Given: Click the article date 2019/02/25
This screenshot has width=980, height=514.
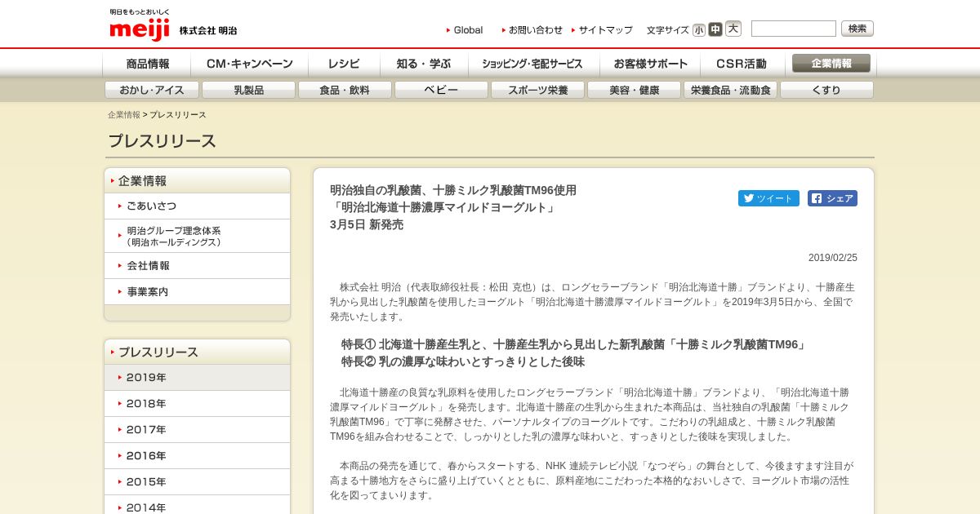Looking at the screenshot, I should (x=833, y=258).
